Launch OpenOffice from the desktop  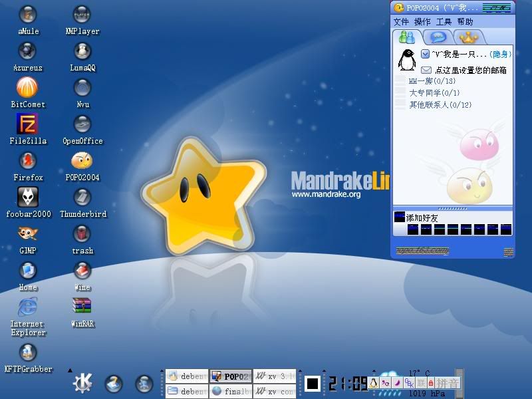[x=82, y=130]
